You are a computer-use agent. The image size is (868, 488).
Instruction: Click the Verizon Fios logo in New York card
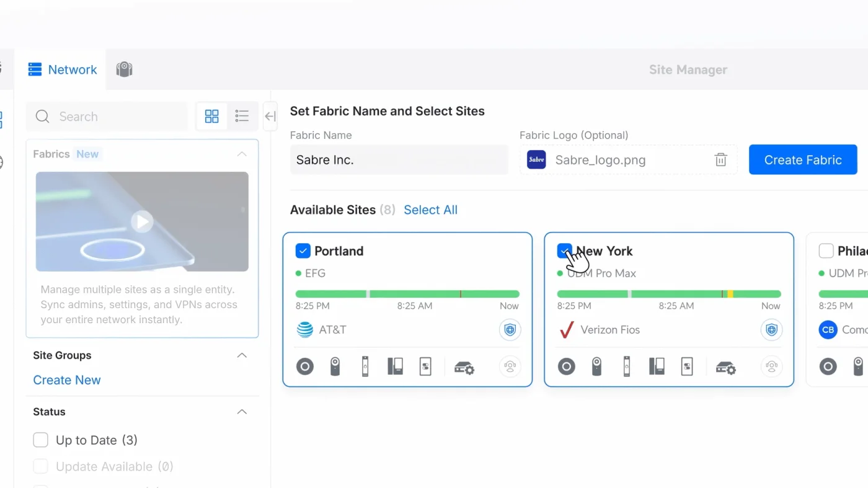567,330
